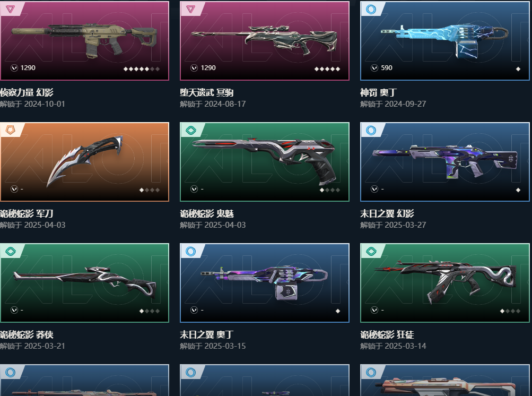The width and height of the screenshot is (532, 396).
Task: Open the 神罚 奥丁 weapon skin thumbnail
Action: point(445,41)
